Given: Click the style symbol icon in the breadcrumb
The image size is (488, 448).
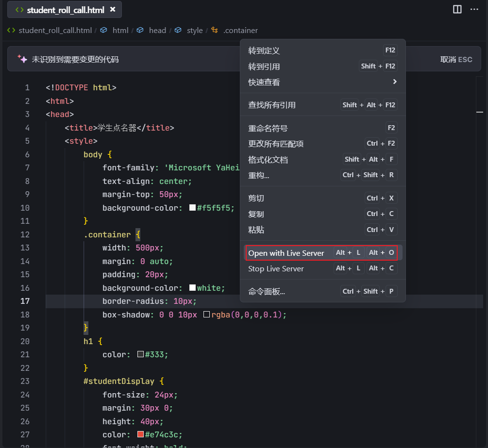Looking at the screenshot, I should tap(177, 30).
